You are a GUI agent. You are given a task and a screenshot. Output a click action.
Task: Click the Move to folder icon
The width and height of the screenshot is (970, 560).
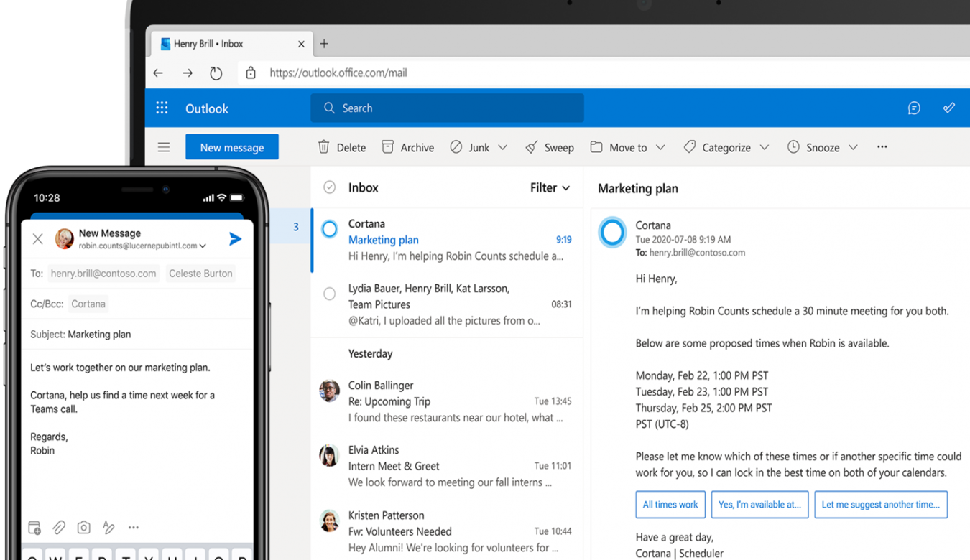(x=596, y=146)
